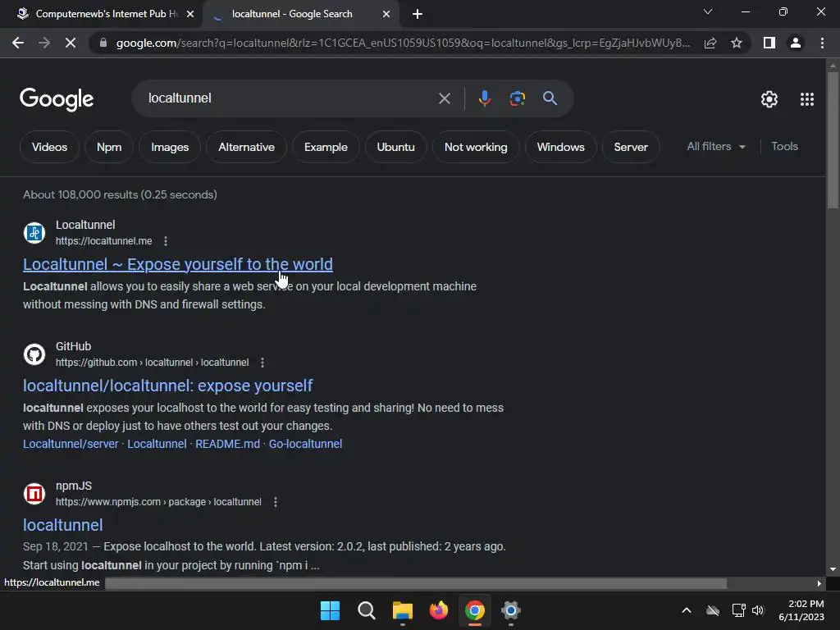Open the tab search chevron
Screen dimensions: 840x630
tap(708, 11)
